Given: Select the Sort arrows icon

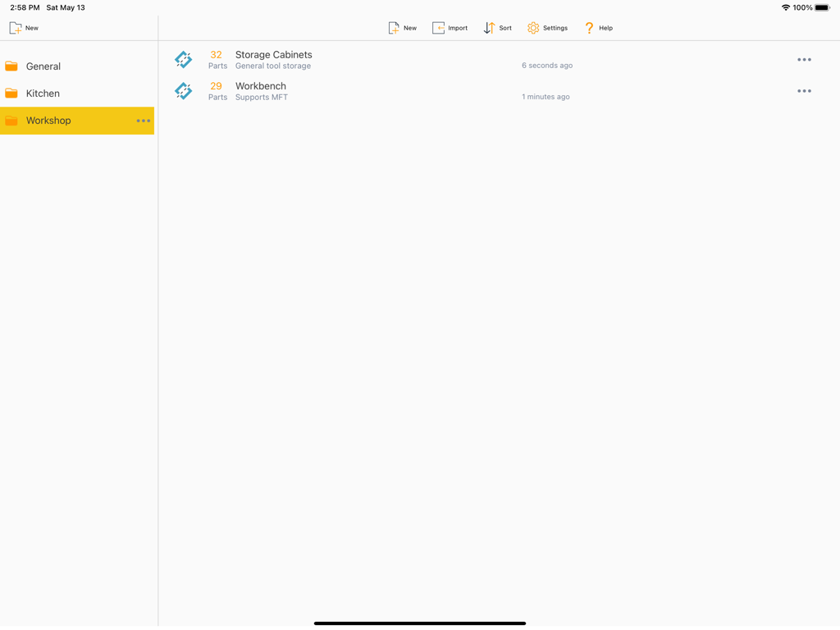Looking at the screenshot, I should pyautogui.click(x=487, y=27).
